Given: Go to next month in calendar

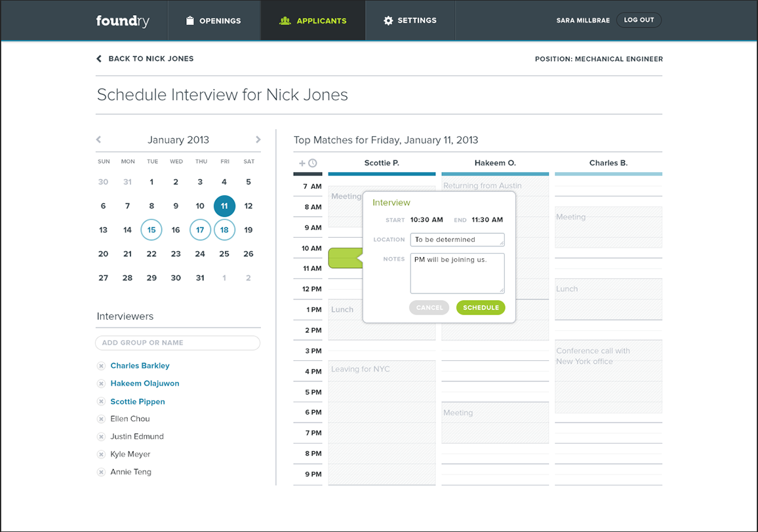Looking at the screenshot, I should (258, 140).
